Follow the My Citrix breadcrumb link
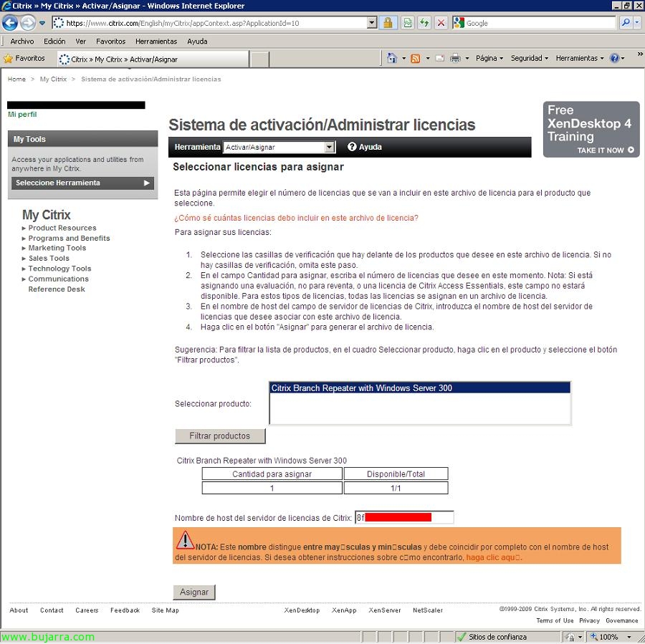 (53, 79)
